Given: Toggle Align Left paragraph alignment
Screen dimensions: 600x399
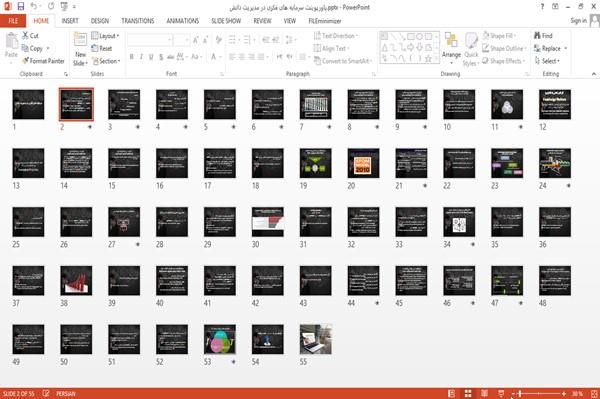Looking at the screenshot, I should [232, 57].
